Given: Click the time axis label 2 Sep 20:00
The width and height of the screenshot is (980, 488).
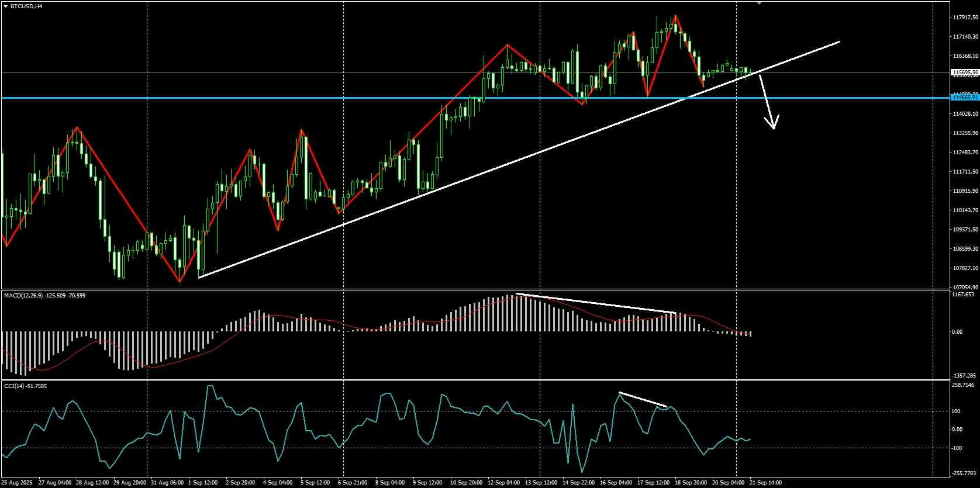Looking at the screenshot, I should pos(240,483).
